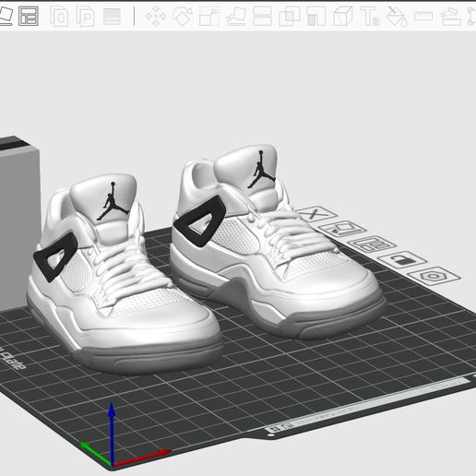Click the plate's remove X icon
Screen dimensions: 476x476
click(315, 214)
